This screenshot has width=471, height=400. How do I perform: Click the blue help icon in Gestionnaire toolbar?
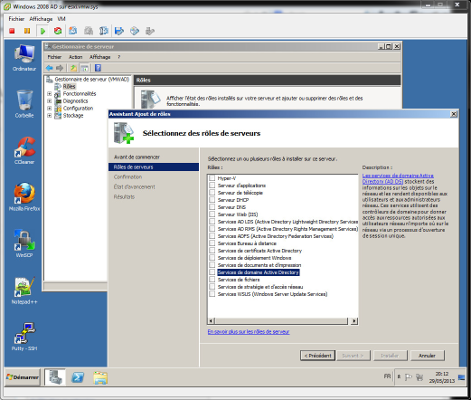[x=98, y=68]
